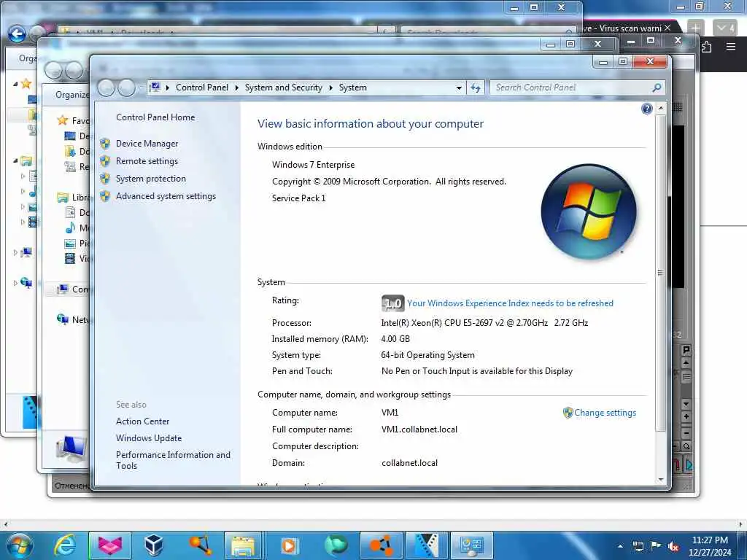This screenshot has height=560, width=747.
Task: Go to Control Panel Home
Action: (155, 117)
